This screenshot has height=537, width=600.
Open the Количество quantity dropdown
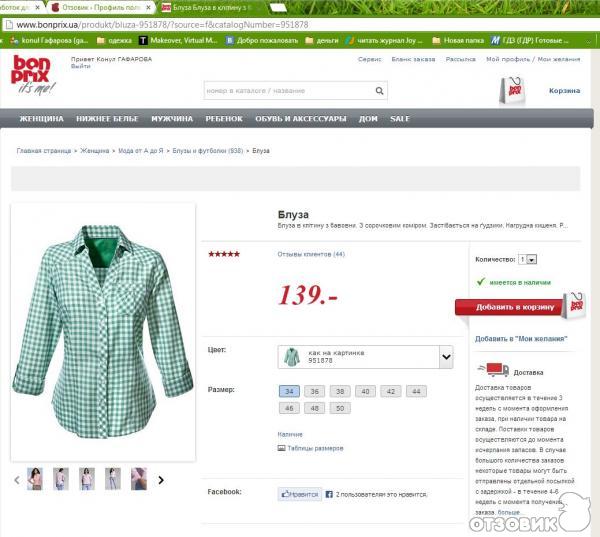coord(529,259)
